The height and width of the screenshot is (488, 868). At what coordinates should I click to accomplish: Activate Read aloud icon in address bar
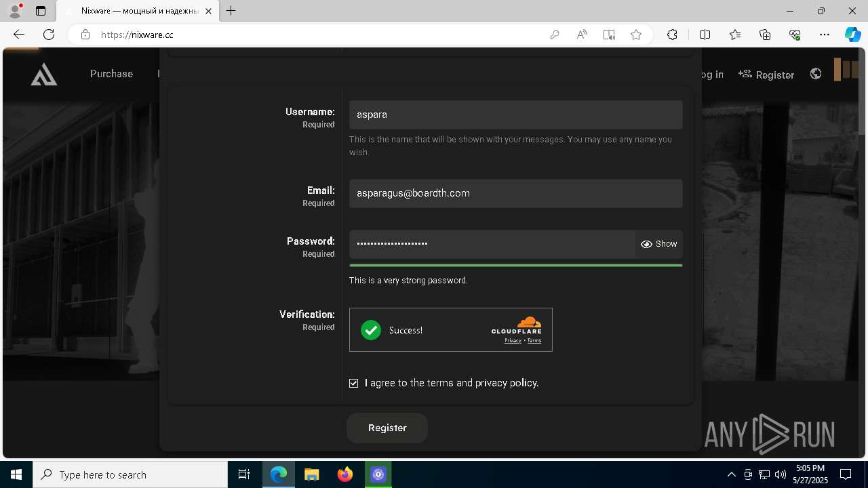coord(582,35)
